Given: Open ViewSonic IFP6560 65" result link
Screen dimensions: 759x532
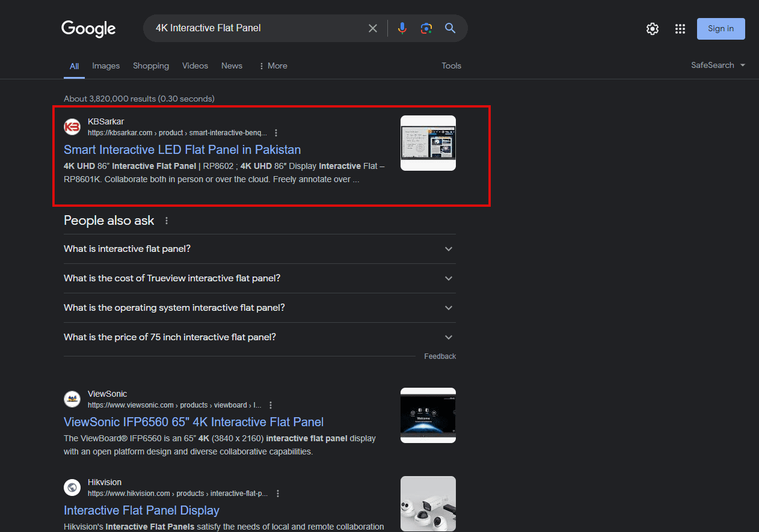Looking at the screenshot, I should [194, 422].
